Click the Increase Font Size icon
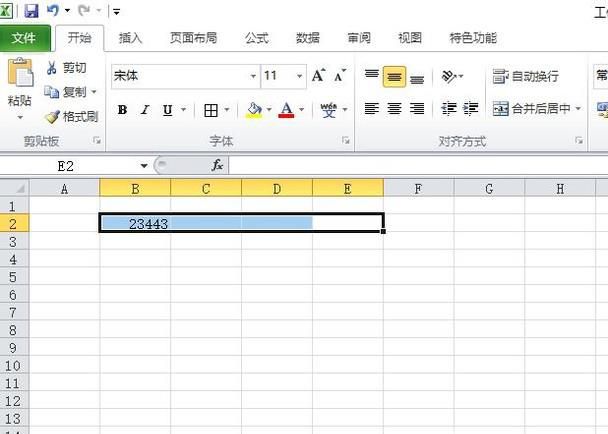608x434 pixels. tap(319, 75)
